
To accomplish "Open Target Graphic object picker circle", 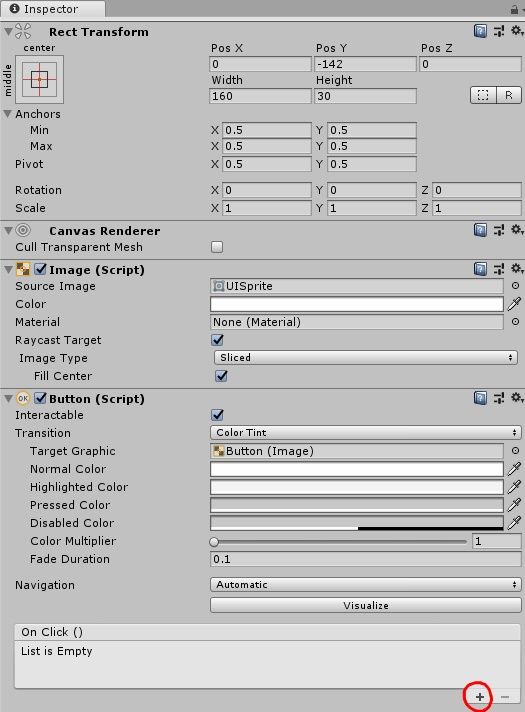I will click(515, 450).
